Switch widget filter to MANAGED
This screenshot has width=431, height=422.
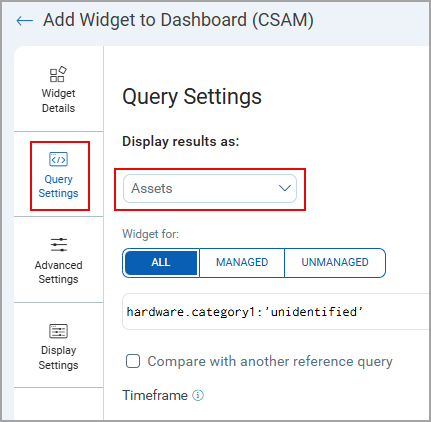pyautogui.click(x=242, y=262)
